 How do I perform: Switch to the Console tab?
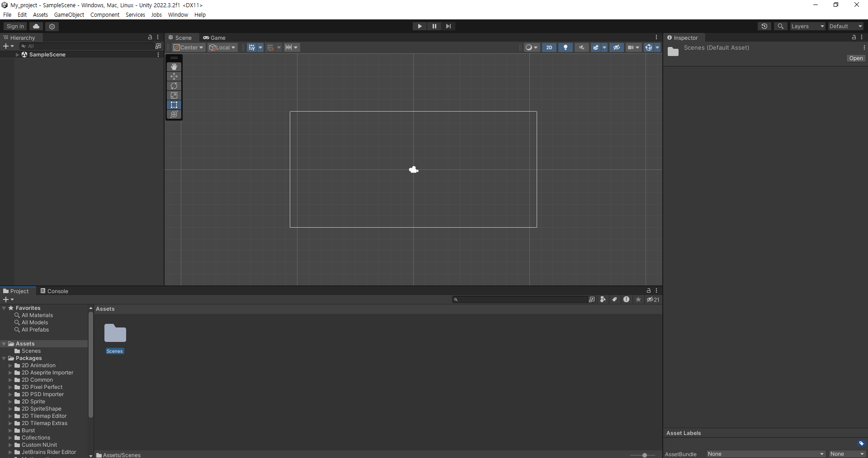tap(54, 291)
